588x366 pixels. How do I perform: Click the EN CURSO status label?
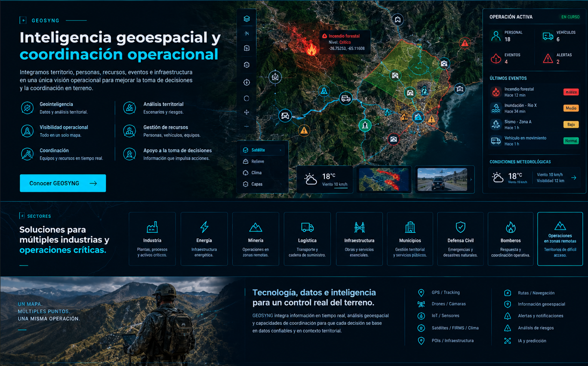click(570, 17)
